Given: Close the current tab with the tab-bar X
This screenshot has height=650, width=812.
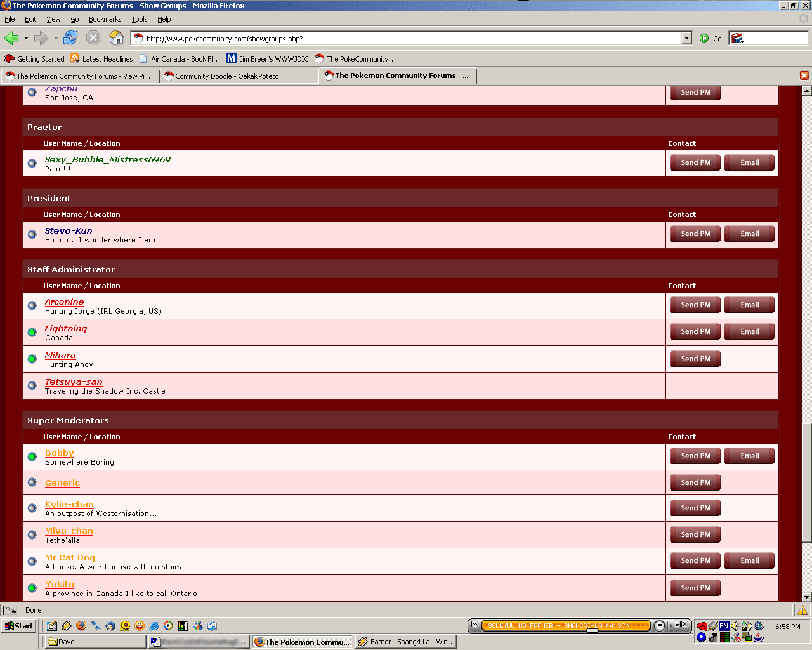Looking at the screenshot, I should [804, 76].
